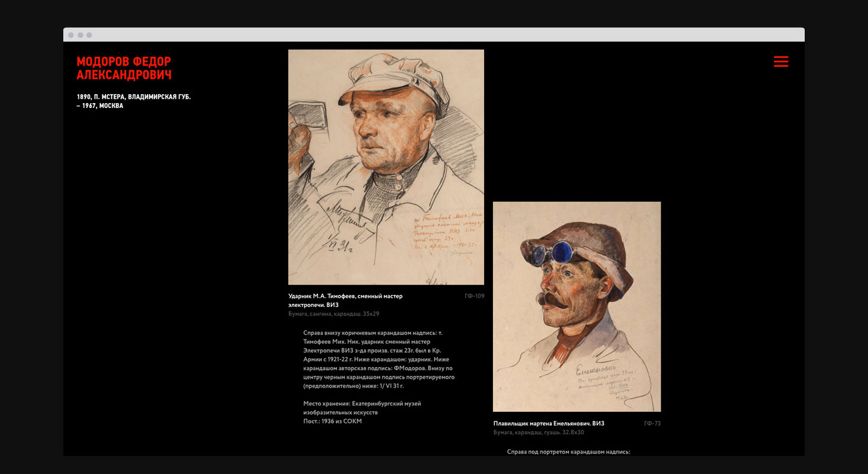Click the Место хранения museum text
This screenshot has height=474, width=868.
[362, 408]
